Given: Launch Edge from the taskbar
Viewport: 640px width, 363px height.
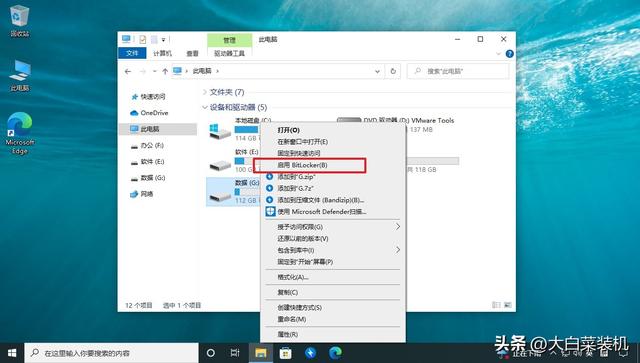Looking at the screenshot, I should pos(336,353).
